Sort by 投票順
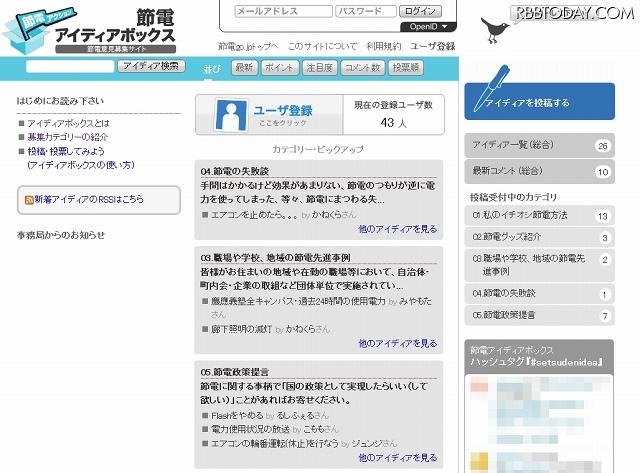640x473 pixels. pos(406,68)
